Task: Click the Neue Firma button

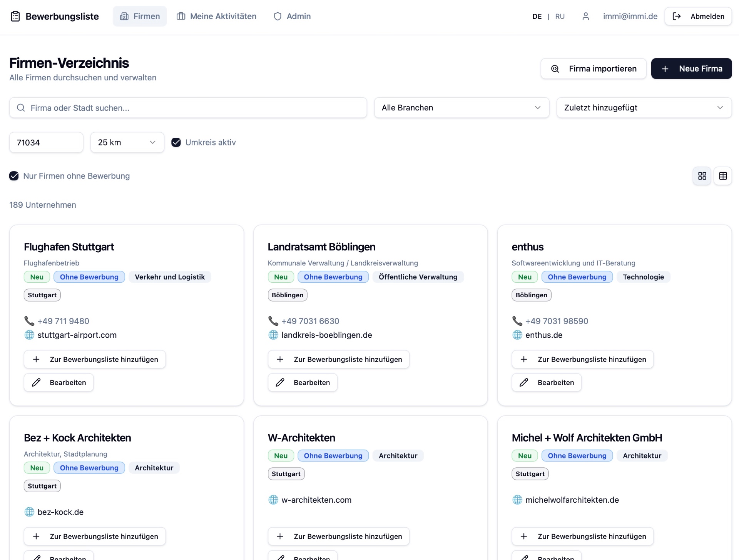Action: [x=691, y=68]
